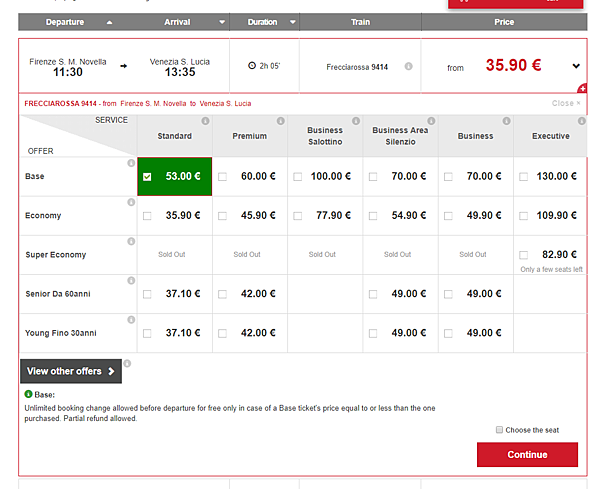The image size is (600, 489).
Task: Show info for Business Salottino column
Action: click(x=356, y=121)
